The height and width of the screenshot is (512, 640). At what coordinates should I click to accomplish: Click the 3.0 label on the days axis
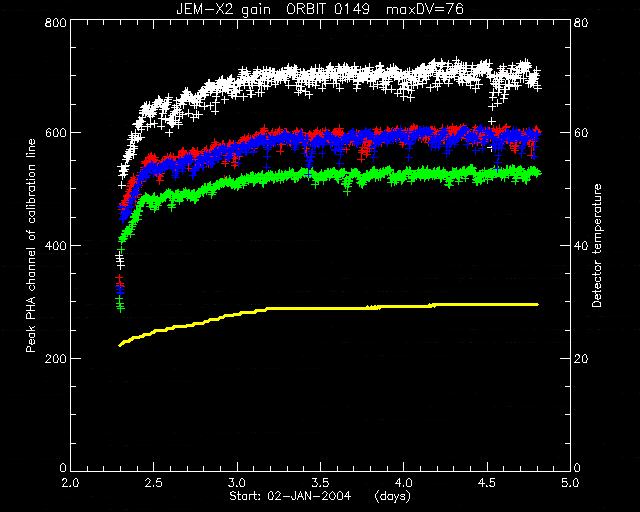[x=237, y=483]
